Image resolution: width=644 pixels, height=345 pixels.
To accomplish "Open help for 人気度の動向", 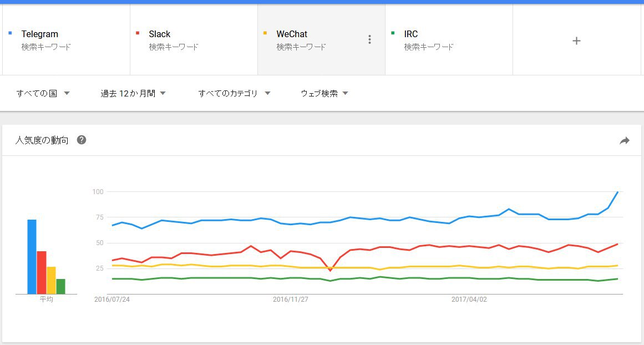I will tap(82, 140).
